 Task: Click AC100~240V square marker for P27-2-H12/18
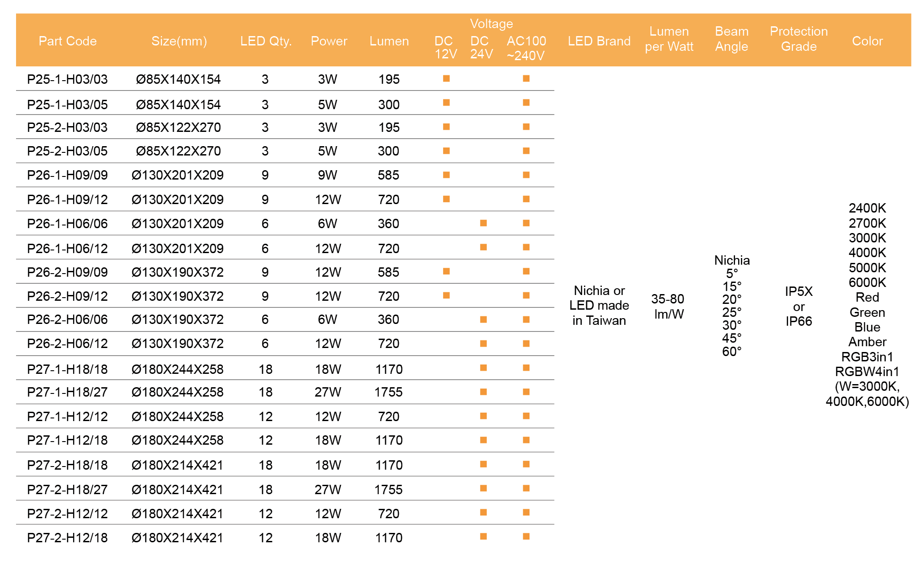(526, 536)
